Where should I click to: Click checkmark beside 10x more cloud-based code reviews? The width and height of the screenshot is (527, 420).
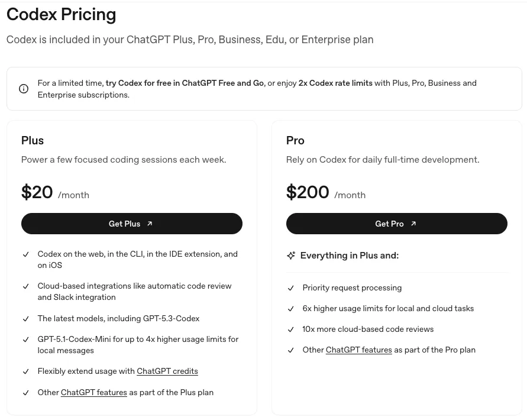coord(290,329)
